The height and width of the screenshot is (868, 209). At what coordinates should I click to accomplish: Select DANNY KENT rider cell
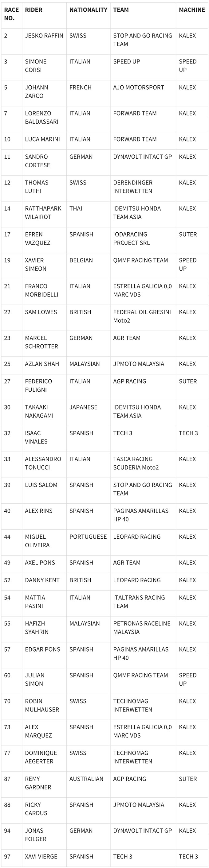[44, 582]
